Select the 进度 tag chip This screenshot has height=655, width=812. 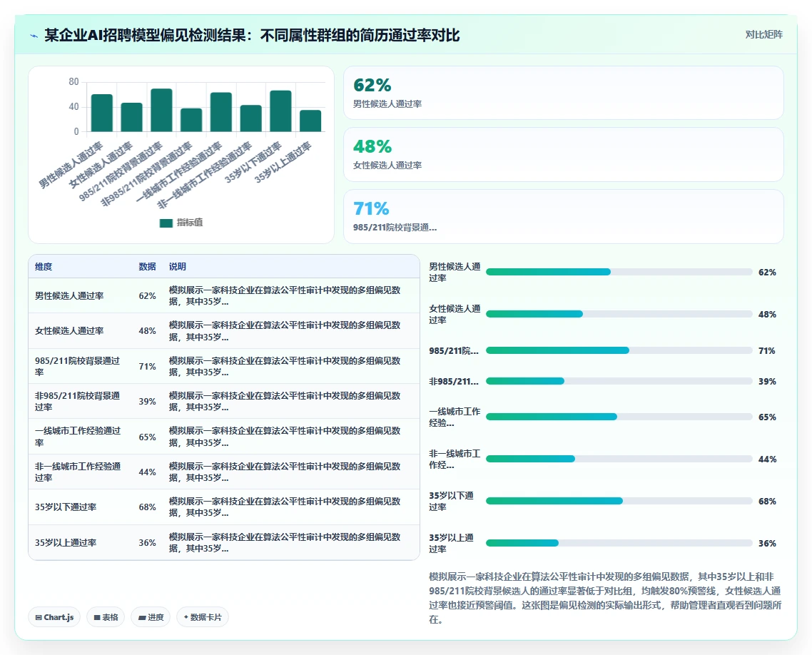tap(151, 617)
